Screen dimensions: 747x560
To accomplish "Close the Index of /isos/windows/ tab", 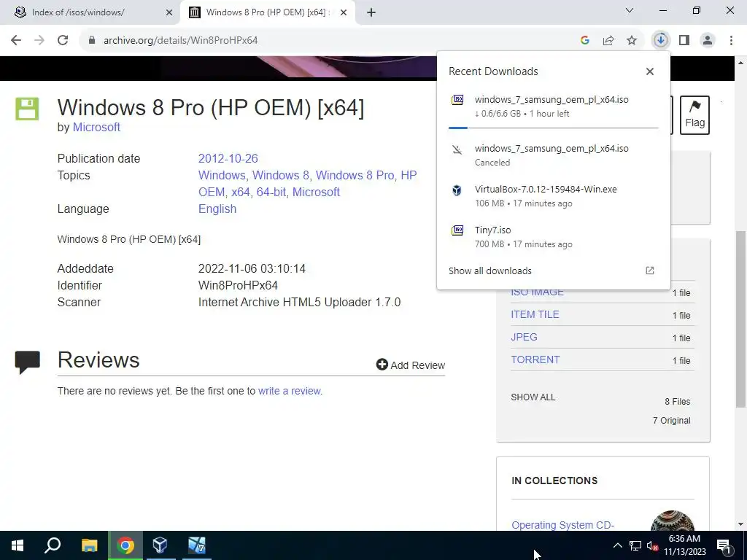I will tap(169, 12).
